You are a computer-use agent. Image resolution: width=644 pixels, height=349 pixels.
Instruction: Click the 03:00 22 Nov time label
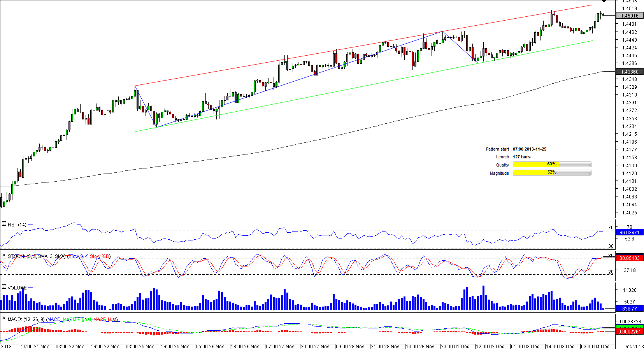[70, 347]
